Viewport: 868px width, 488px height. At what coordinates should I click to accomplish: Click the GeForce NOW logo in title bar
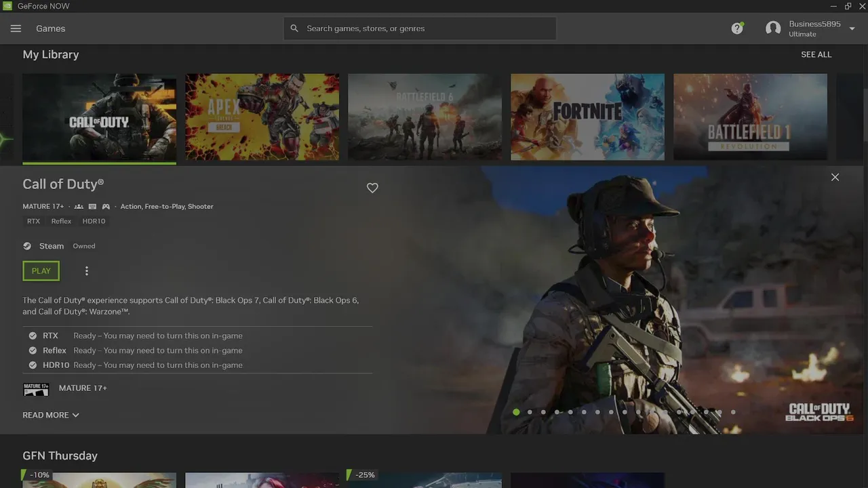pos(7,6)
